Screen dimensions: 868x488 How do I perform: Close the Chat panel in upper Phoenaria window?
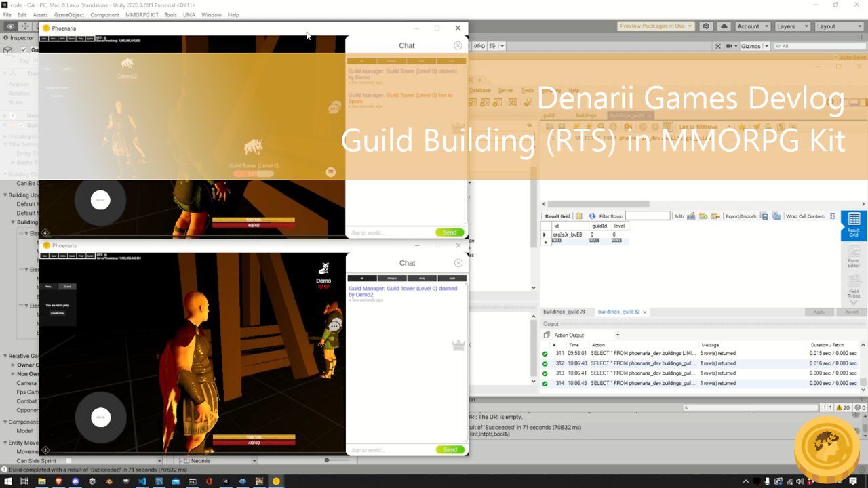click(458, 45)
